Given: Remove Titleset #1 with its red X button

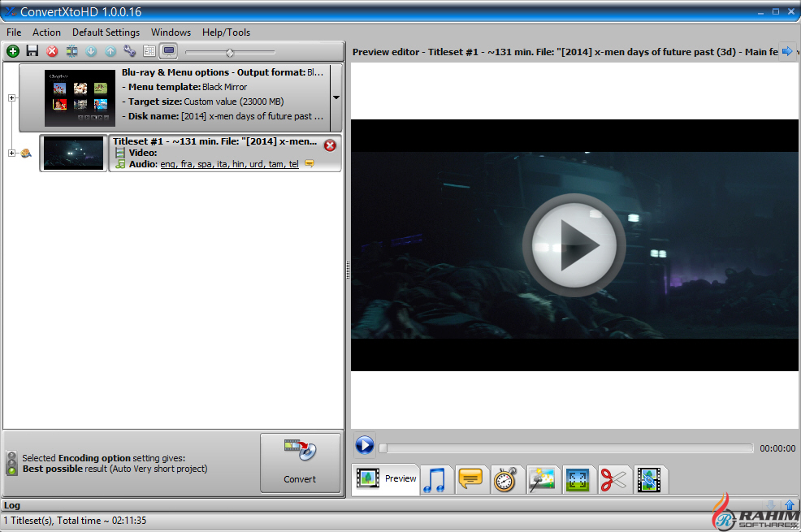Looking at the screenshot, I should (330, 146).
